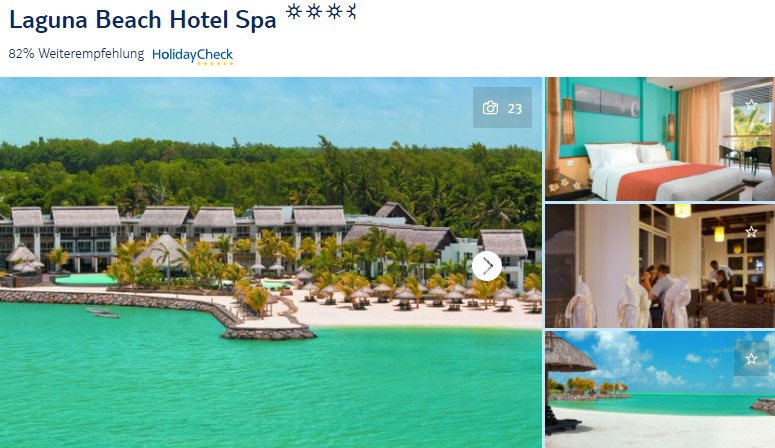Open the gallery via the camera icon
Screen dimensions: 775x448
tap(490, 108)
